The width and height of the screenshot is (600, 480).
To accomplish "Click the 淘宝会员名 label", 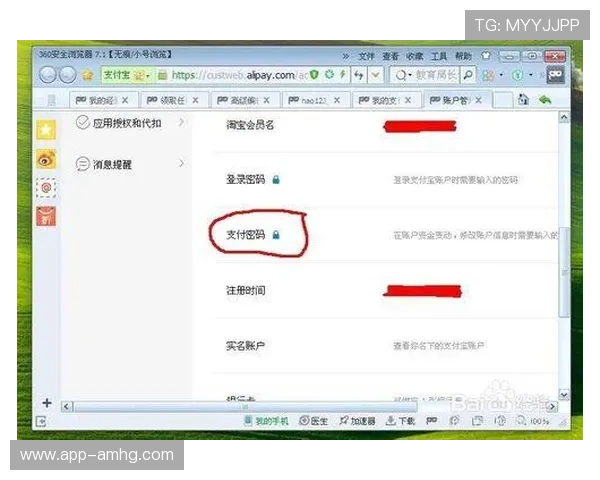I will click(x=250, y=125).
